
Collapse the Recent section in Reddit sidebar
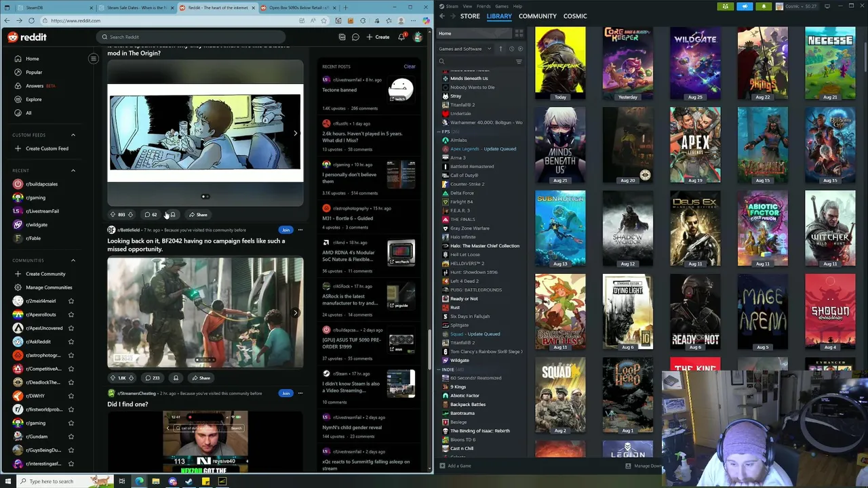click(73, 171)
